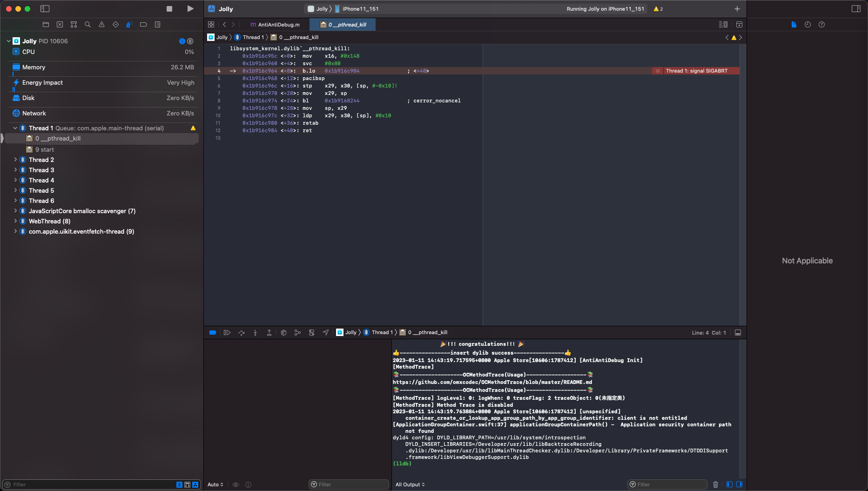Viewport: 868px width, 491px height.
Task: Continue program execution in debug bar
Action: (227, 332)
